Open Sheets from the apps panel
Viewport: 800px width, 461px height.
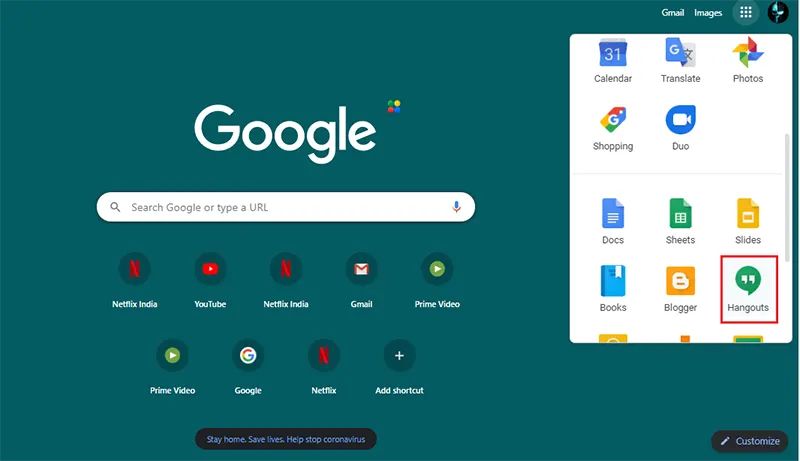pyautogui.click(x=680, y=222)
